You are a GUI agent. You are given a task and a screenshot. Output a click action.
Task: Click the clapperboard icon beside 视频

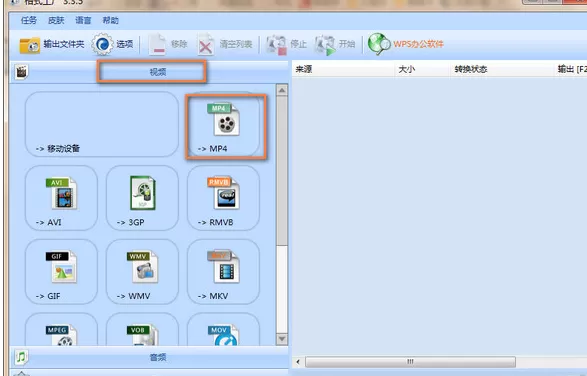22,72
